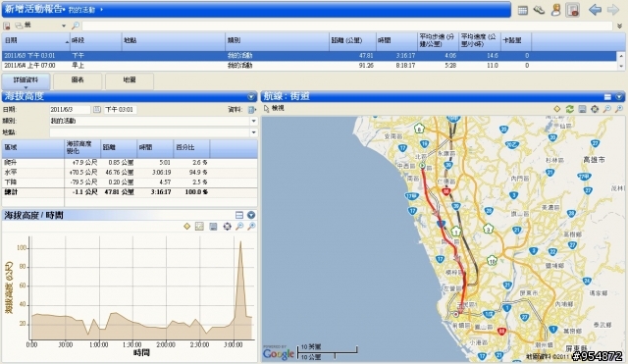Open the 海拔高度 panel header dropdown
Viewport: 628px width, 364px height.
point(251,96)
